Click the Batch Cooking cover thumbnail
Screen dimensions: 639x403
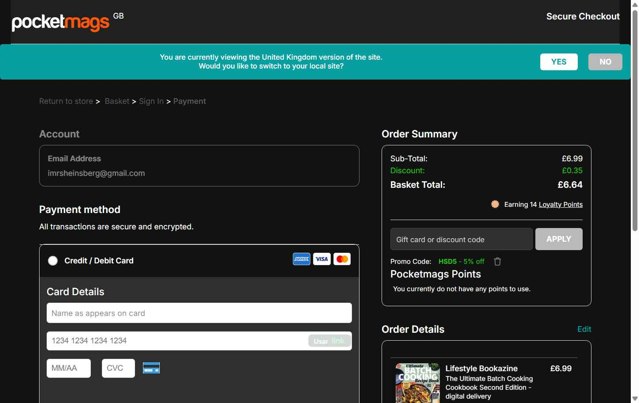418,383
